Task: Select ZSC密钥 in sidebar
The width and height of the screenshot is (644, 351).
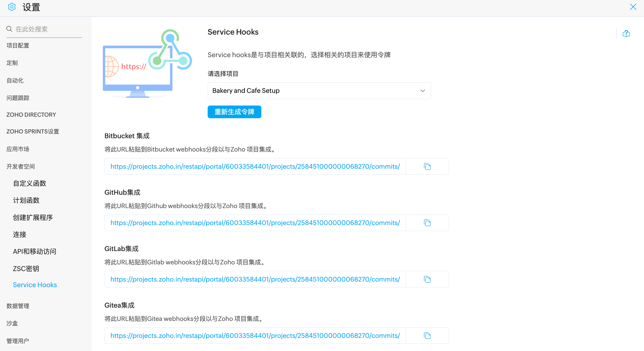Action: [26, 268]
